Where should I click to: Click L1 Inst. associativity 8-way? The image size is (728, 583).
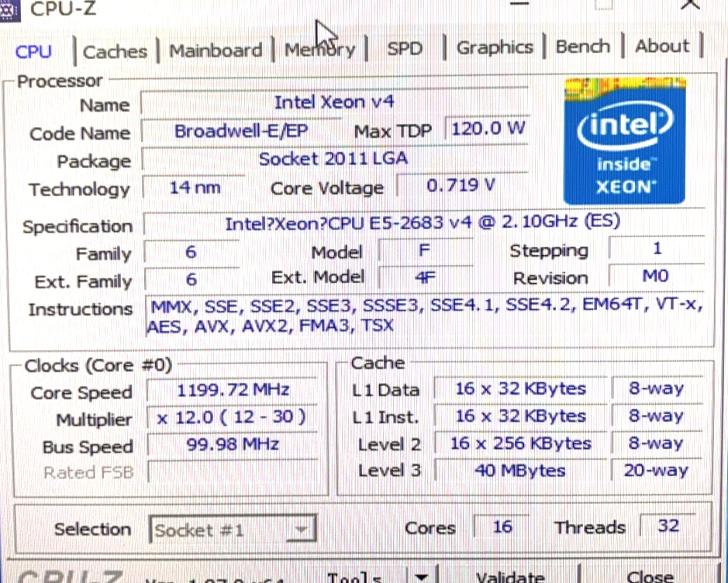click(657, 416)
